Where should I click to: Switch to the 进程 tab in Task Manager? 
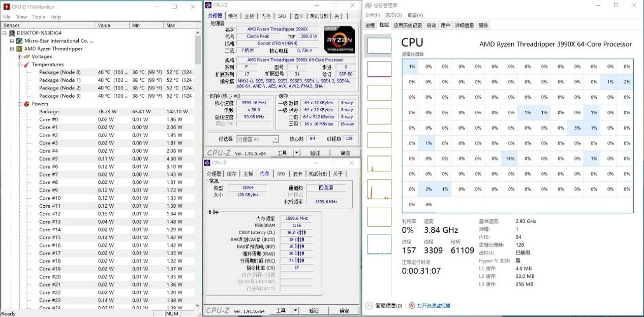point(370,25)
